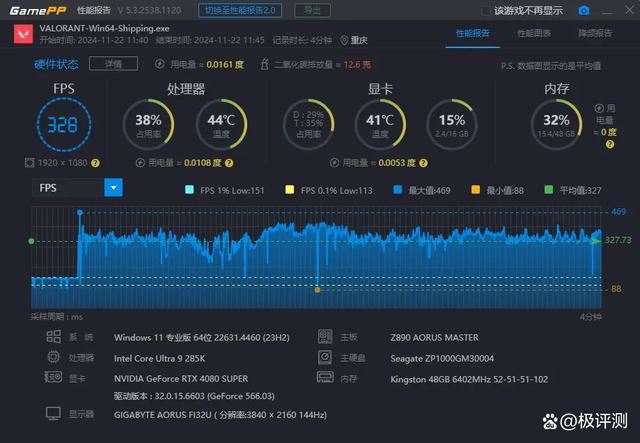The width and height of the screenshot is (640, 443).
Task: Tick the 该游戏不再显示 checkbox
Action: pyautogui.click(x=486, y=11)
